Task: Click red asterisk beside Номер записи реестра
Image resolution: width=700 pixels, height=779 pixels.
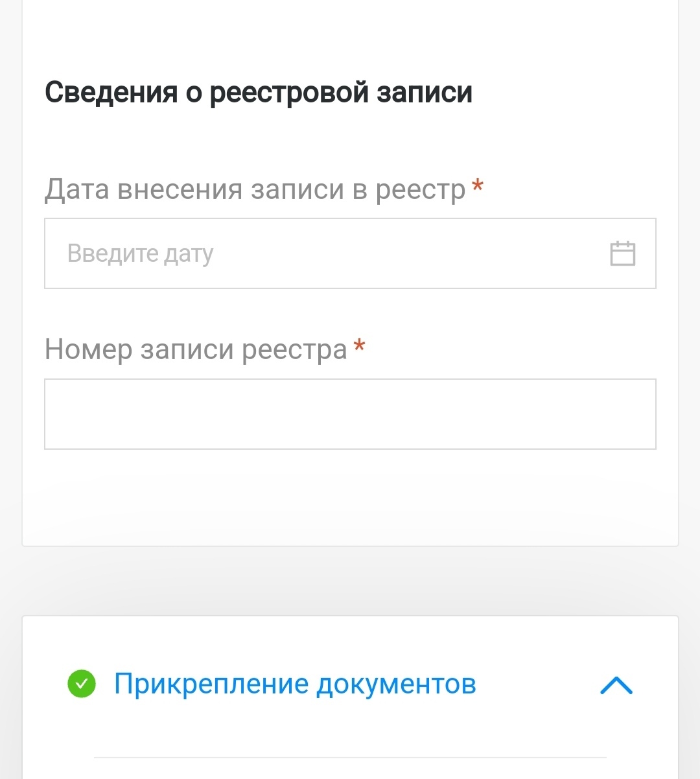Action: pyautogui.click(x=359, y=347)
